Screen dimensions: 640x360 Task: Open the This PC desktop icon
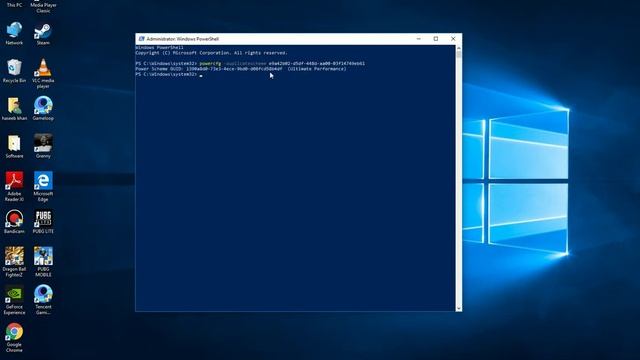click(x=14, y=4)
